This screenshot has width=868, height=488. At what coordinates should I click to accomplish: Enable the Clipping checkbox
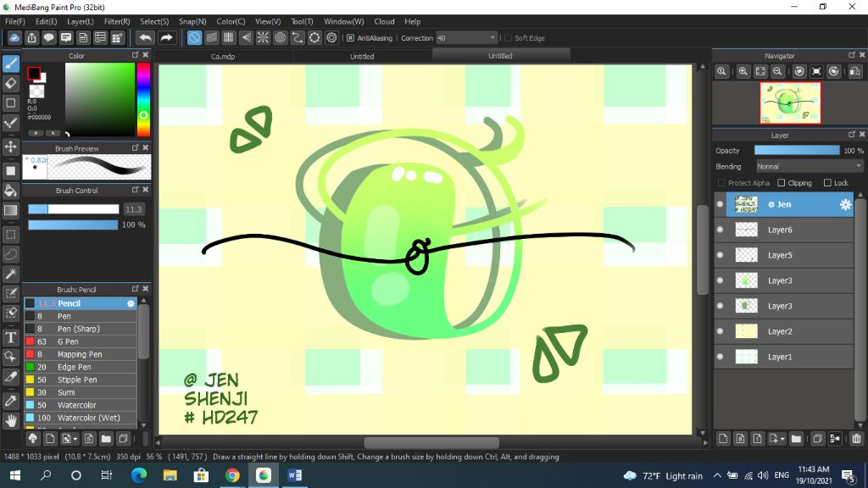coord(781,183)
